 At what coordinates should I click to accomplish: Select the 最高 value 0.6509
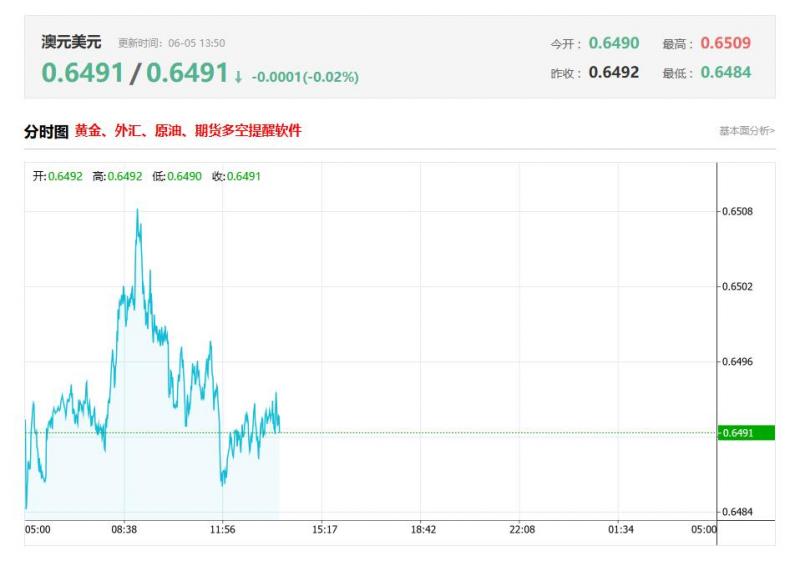click(x=726, y=43)
